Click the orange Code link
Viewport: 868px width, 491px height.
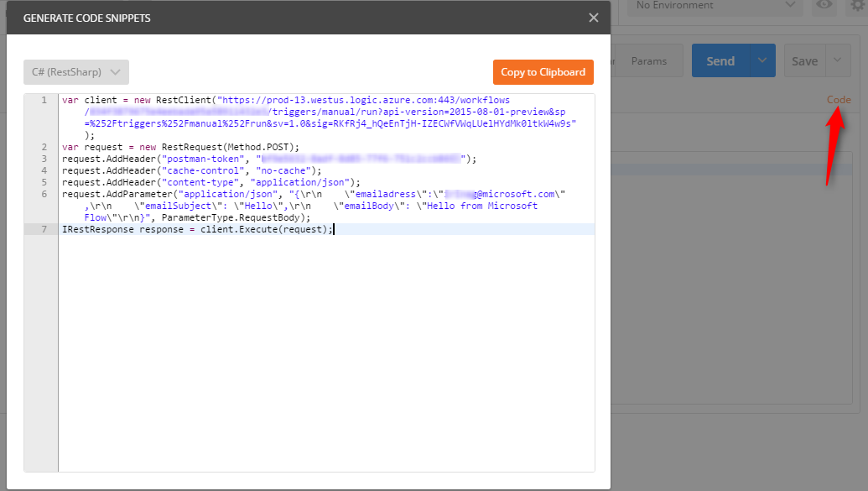(x=839, y=100)
